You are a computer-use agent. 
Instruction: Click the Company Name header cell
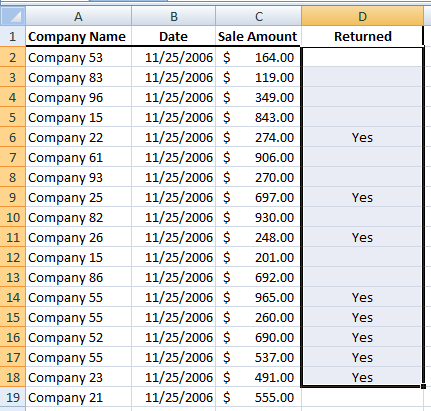point(79,36)
